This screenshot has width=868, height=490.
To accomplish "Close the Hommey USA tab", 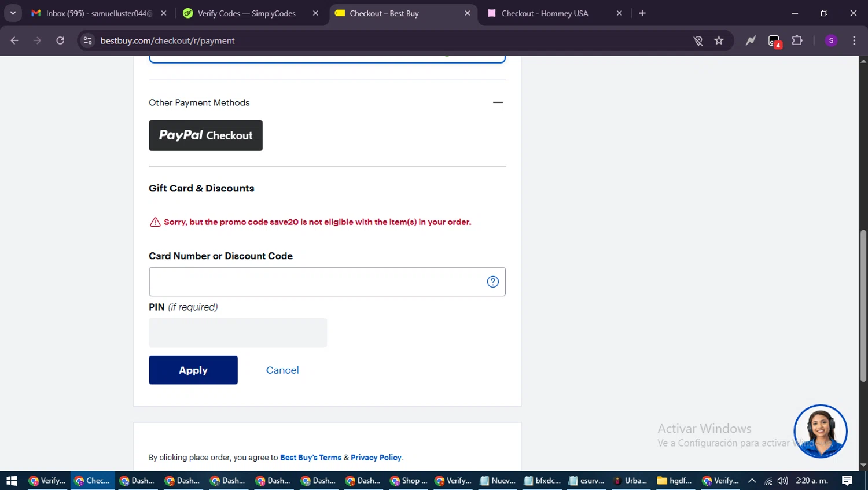I will click(619, 13).
